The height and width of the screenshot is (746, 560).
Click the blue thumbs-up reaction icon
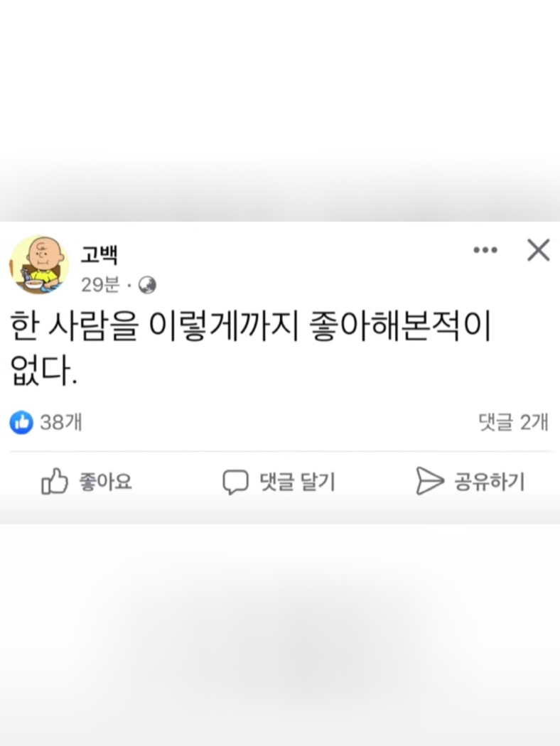[21, 422]
